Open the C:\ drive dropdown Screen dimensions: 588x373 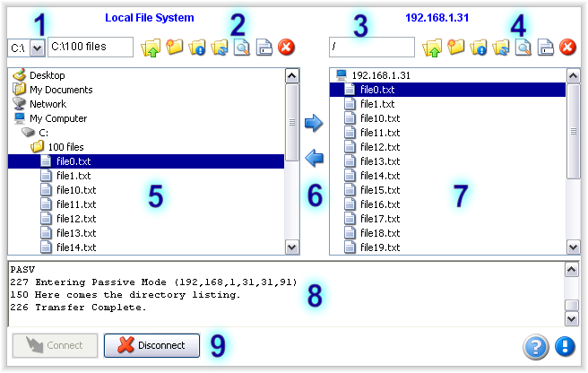coord(37,48)
